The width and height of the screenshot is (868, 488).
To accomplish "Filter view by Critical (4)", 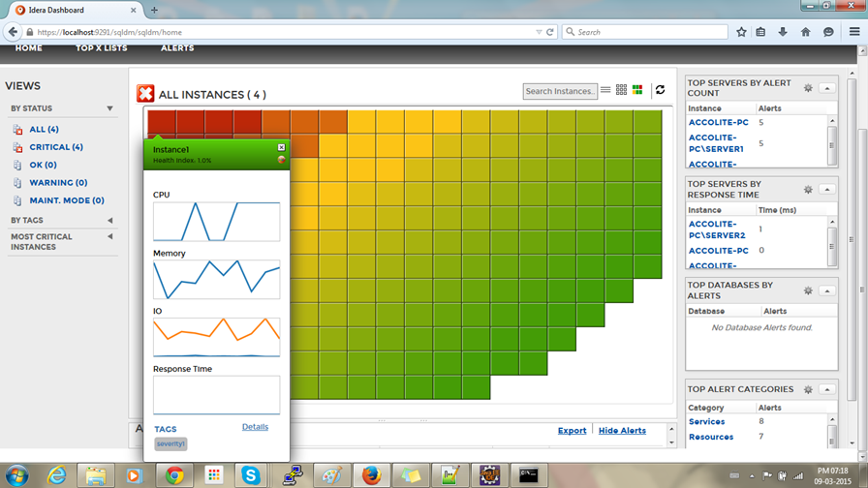I will (56, 146).
